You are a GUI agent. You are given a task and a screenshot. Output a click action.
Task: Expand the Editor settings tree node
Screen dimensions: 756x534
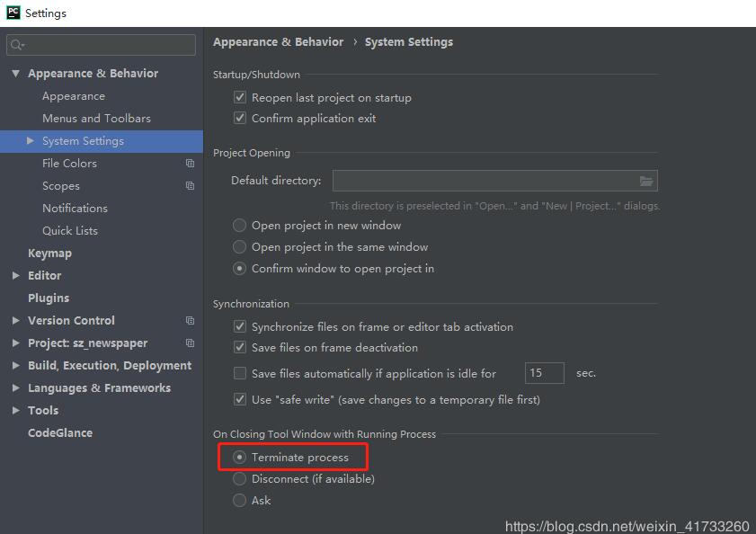(16, 276)
